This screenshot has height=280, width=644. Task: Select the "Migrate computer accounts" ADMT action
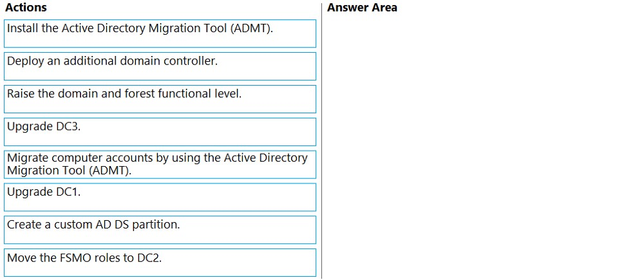[x=160, y=164]
